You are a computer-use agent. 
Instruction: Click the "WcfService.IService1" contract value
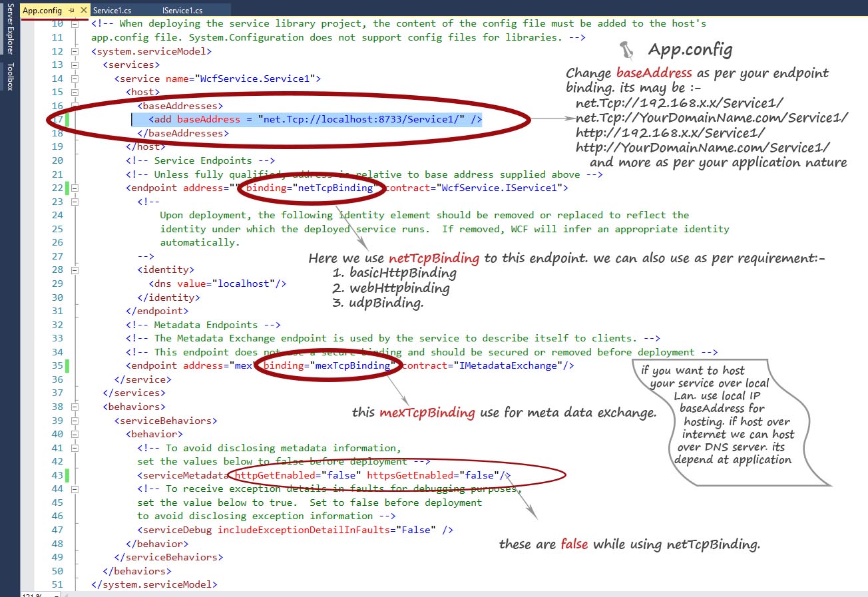[x=499, y=188]
